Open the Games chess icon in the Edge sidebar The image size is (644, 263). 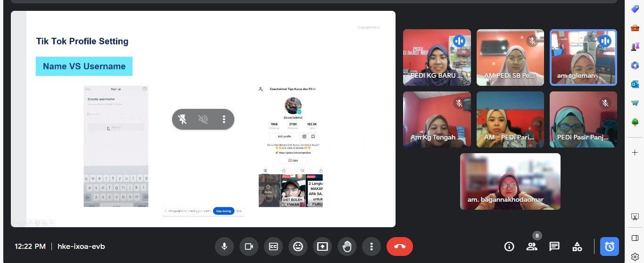point(635,47)
